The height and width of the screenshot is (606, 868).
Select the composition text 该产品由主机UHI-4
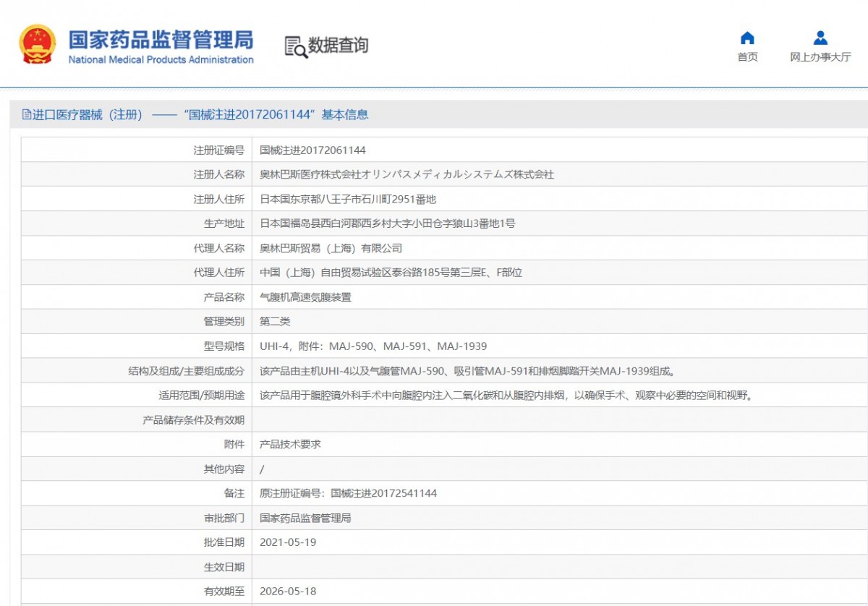coord(467,371)
